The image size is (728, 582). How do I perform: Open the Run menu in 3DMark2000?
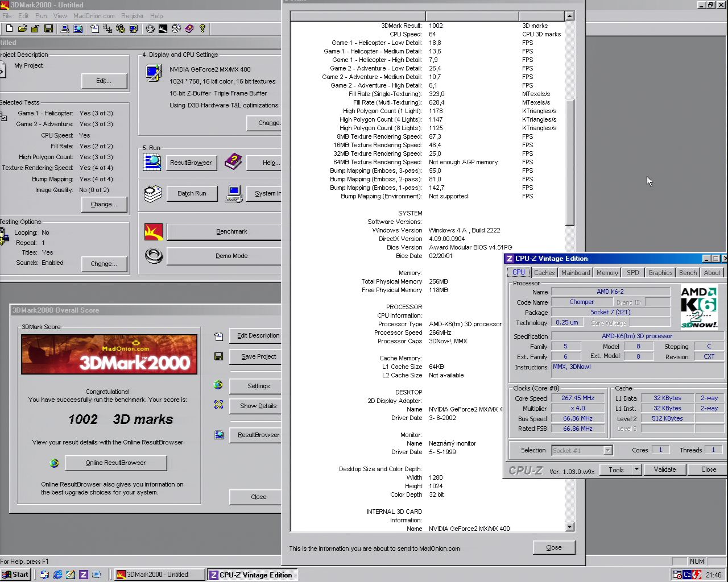coord(41,16)
